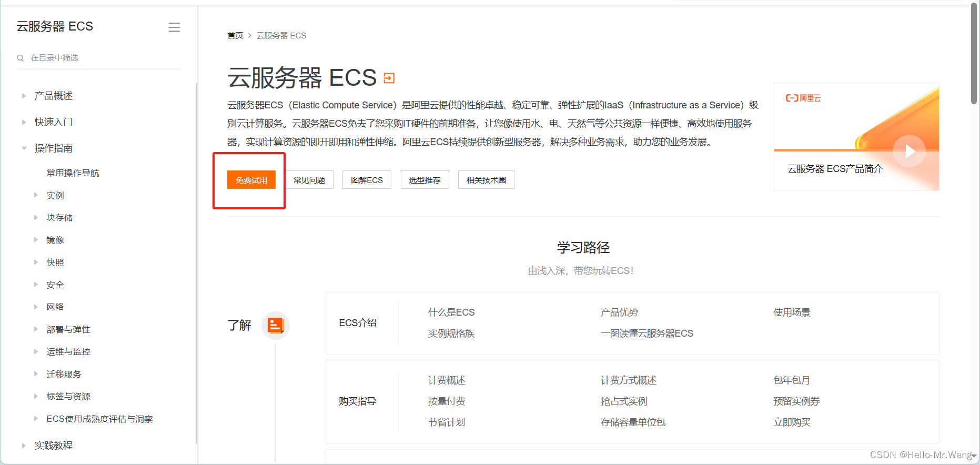This screenshot has height=465, width=980.
Task: Open the 使用场景 link
Action: click(792, 312)
